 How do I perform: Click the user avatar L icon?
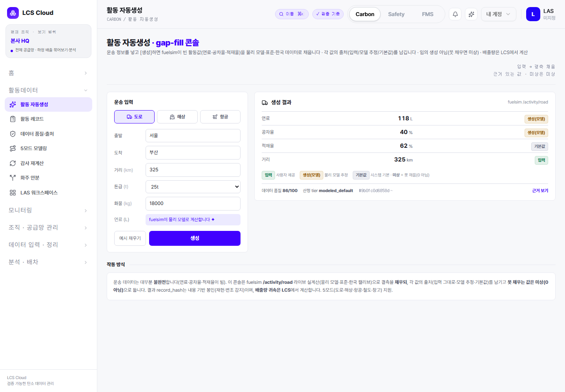pyautogui.click(x=533, y=14)
